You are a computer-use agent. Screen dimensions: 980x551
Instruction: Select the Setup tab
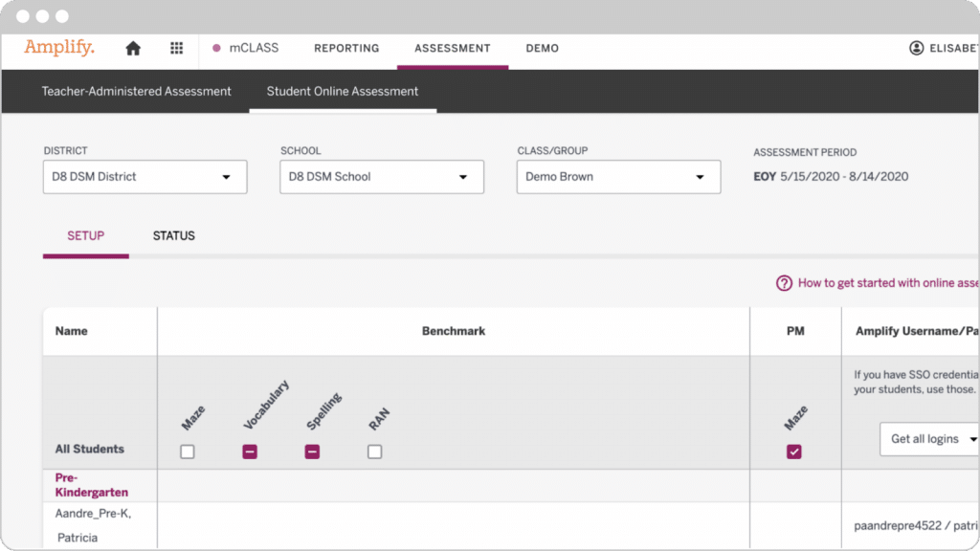pos(85,235)
